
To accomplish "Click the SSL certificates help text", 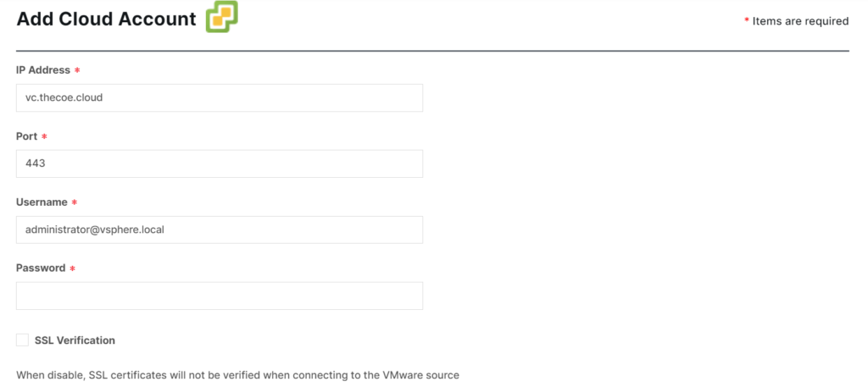I will click(237, 375).
